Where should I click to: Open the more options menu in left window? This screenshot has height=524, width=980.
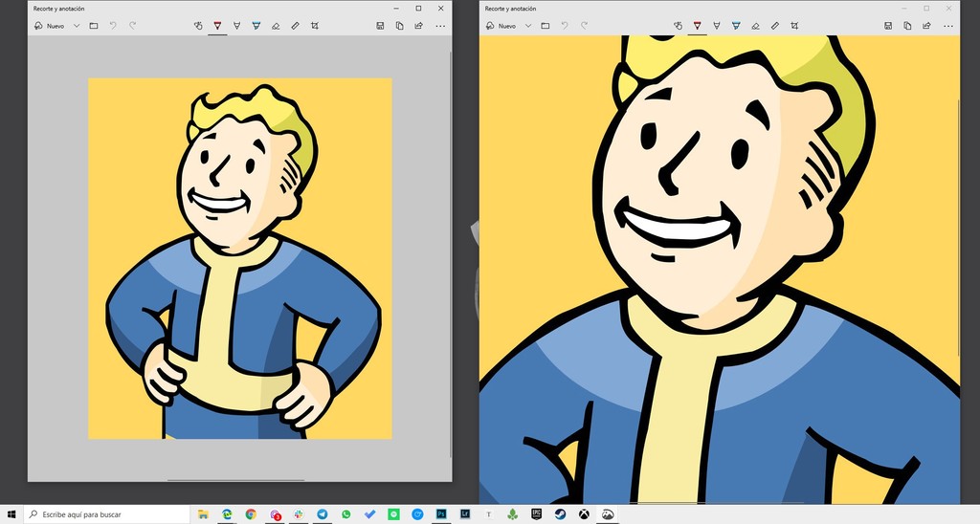point(440,26)
